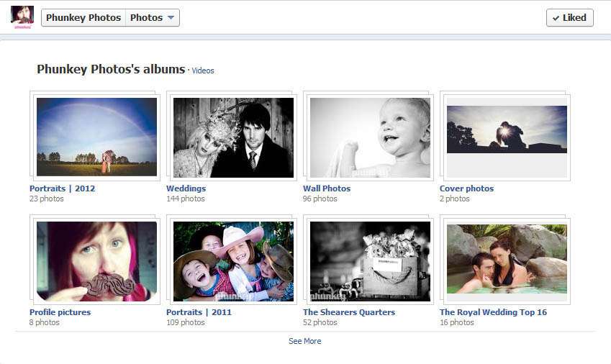Open the Portraits | 2011 album thumbnail
This screenshot has height=364, width=611.
point(233,261)
